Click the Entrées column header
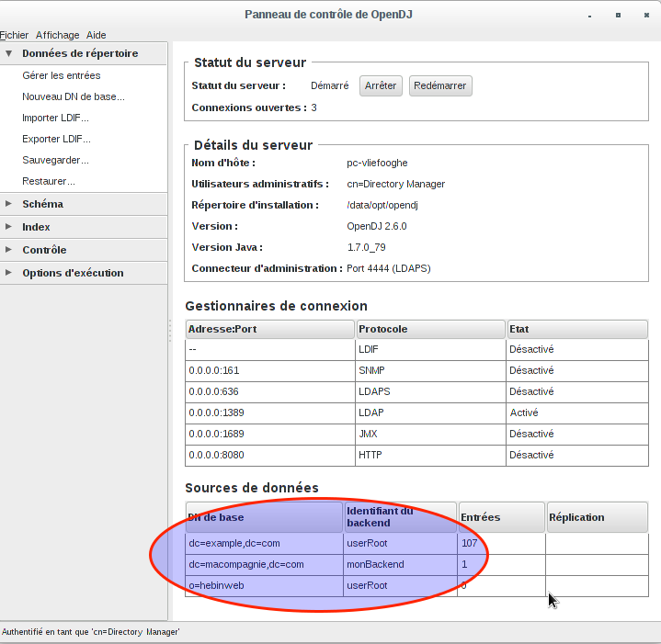The width and height of the screenshot is (661, 644). click(502, 517)
